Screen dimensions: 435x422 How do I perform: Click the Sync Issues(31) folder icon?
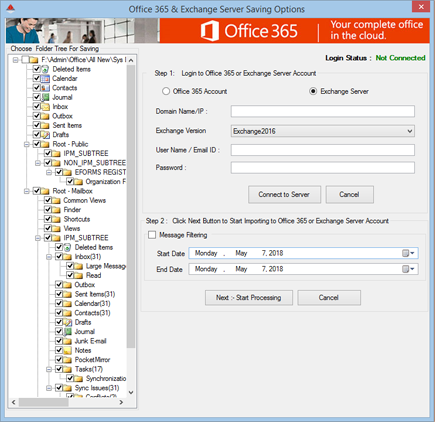[x=68, y=388]
